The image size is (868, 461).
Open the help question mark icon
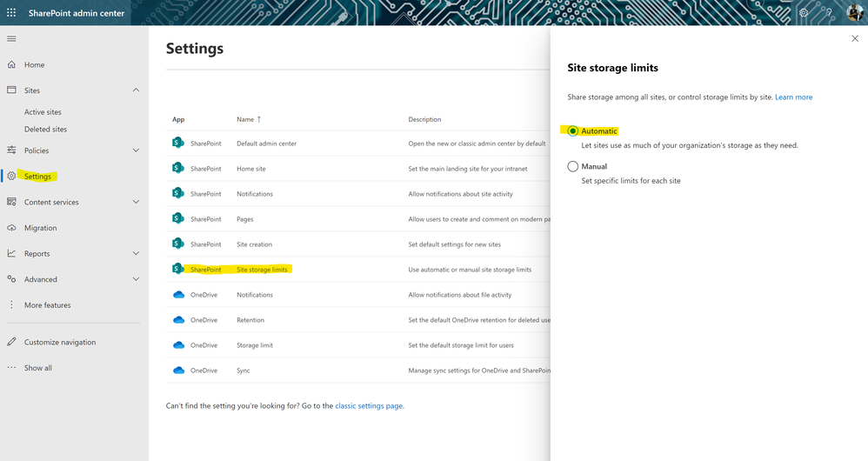point(829,13)
